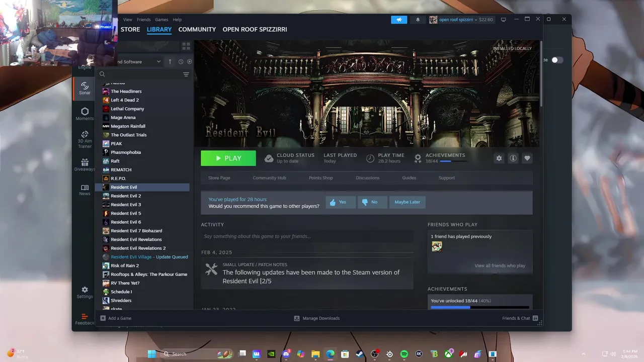Open Discord from the taskbar

287,354
